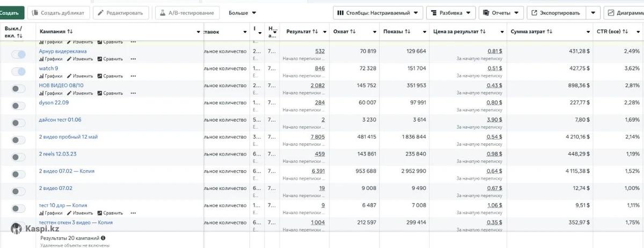Screen dimensions: 644x248
Task: Click the Диаграммы button
Action: pyautogui.click(x=625, y=13)
